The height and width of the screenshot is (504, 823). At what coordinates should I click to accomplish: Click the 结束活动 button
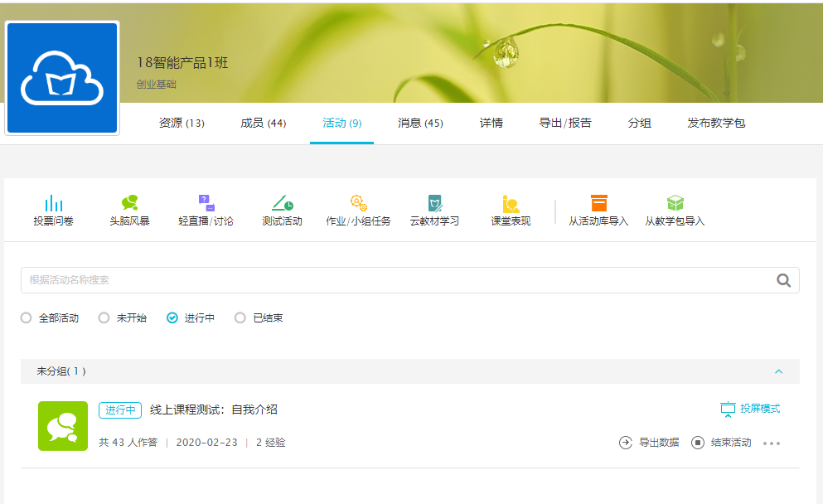pos(722,443)
